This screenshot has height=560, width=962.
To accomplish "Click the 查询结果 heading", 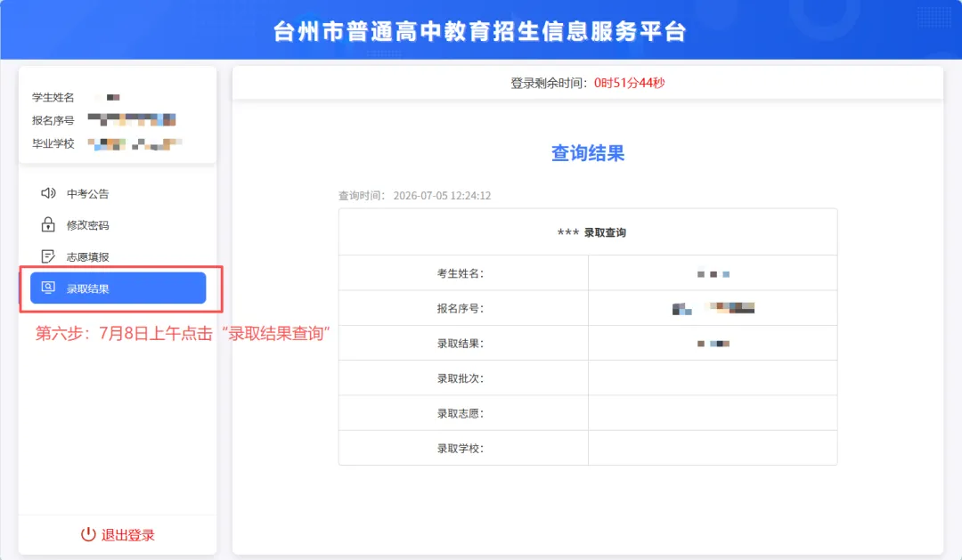I will coord(588,153).
